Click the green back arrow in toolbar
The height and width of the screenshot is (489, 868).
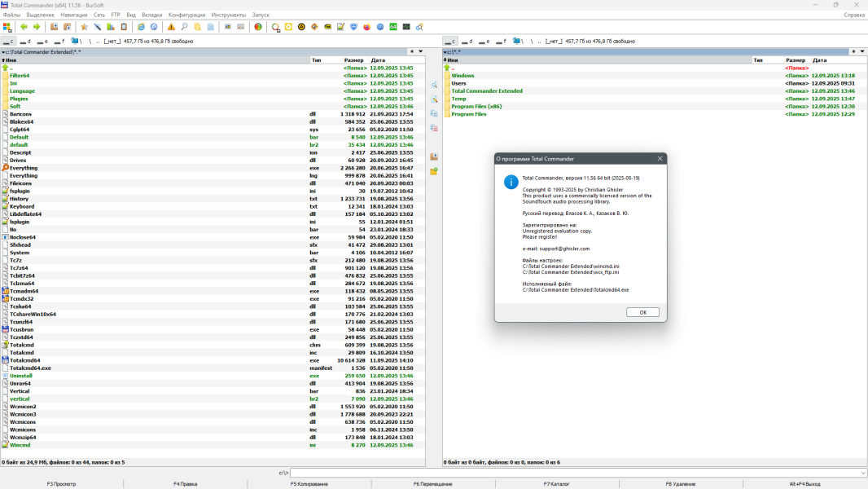pos(24,27)
